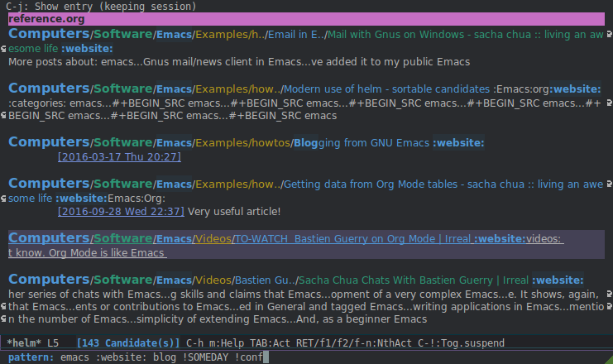Image resolution: width=613 pixels, height=364 pixels.
Task: Click the *helm* buffer name in mode line
Action: coord(24,343)
